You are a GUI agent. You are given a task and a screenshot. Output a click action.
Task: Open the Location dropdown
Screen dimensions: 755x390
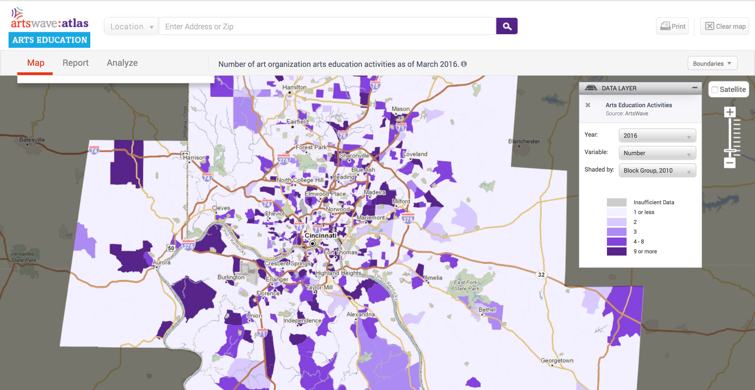pyautogui.click(x=131, y=26)
